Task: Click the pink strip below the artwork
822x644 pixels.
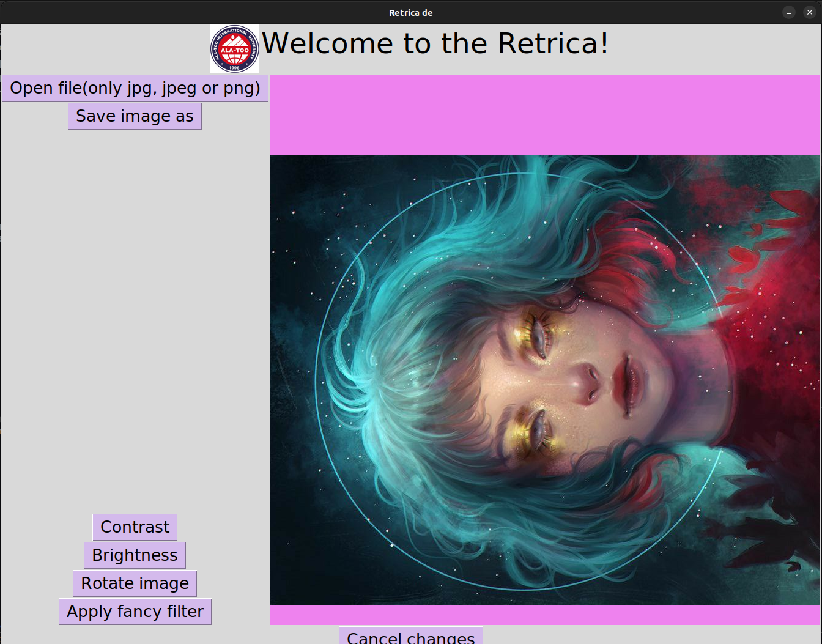Action: [x=544, y=613]
